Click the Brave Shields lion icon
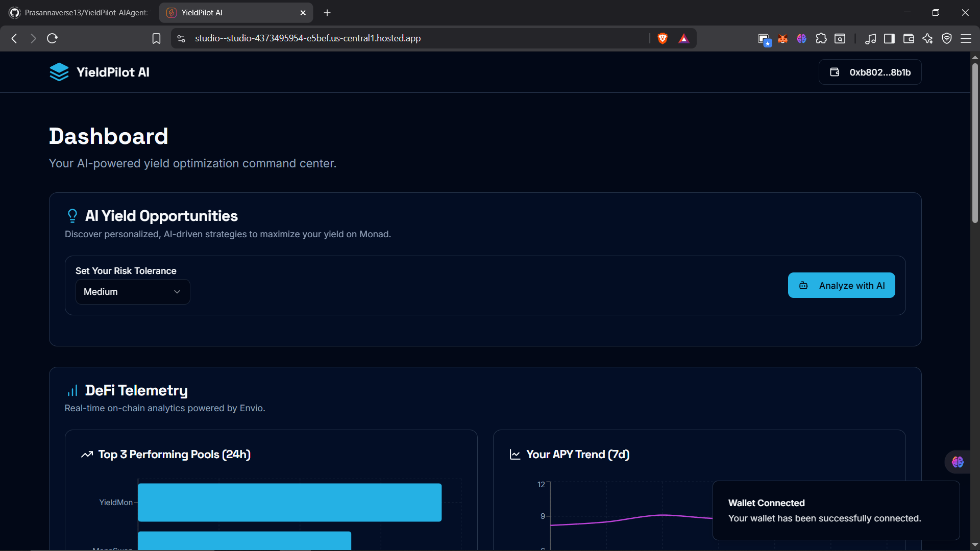The image size is (980, 551). point(663,39)
